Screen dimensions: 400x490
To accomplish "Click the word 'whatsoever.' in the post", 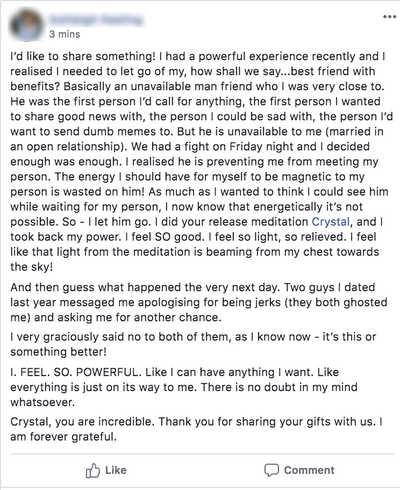I will (43, 402).
